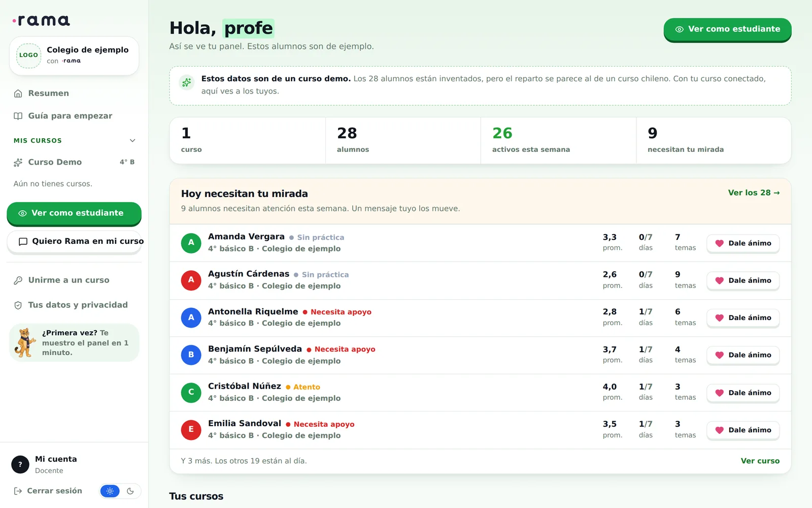Viewport: 812px width, 508px height.
Task: Open the Ver los 28 link
Action: tap(754, 193)
